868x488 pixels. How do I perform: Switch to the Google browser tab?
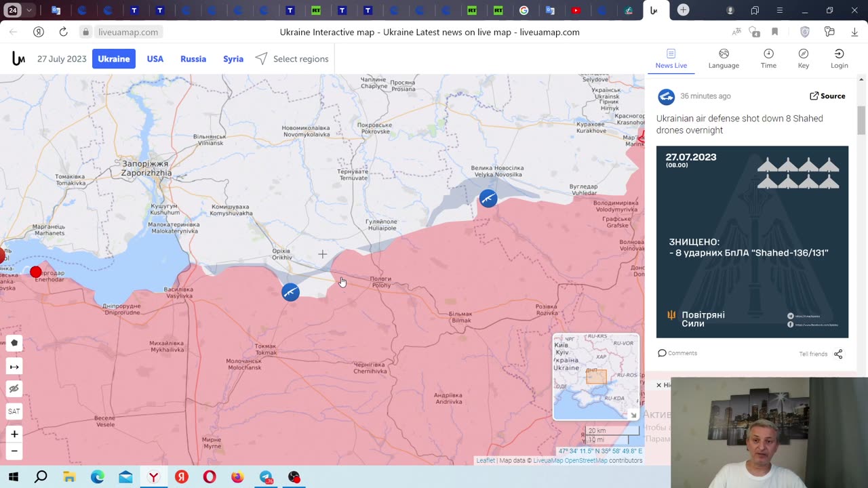pyautogui.click(x=524, y=10)
